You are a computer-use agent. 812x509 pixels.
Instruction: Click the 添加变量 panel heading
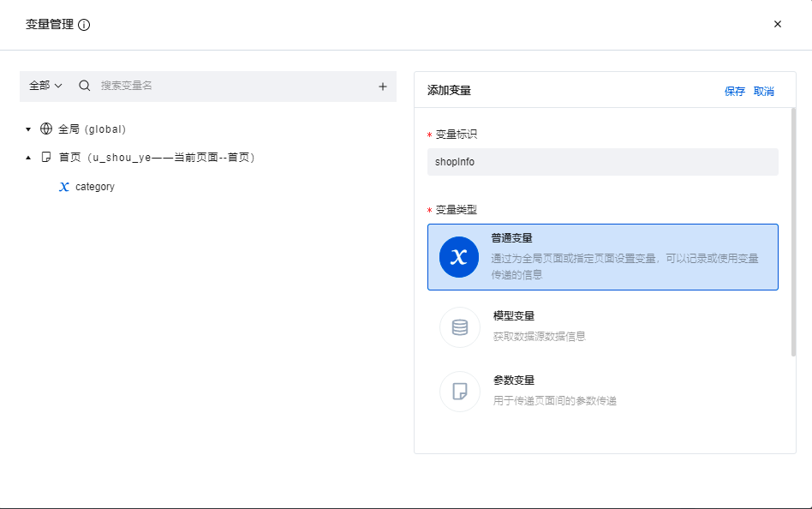[449, 91]
